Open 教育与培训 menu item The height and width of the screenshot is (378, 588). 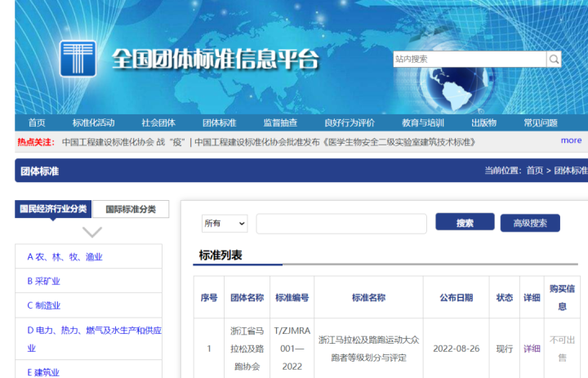click(423, 123)
